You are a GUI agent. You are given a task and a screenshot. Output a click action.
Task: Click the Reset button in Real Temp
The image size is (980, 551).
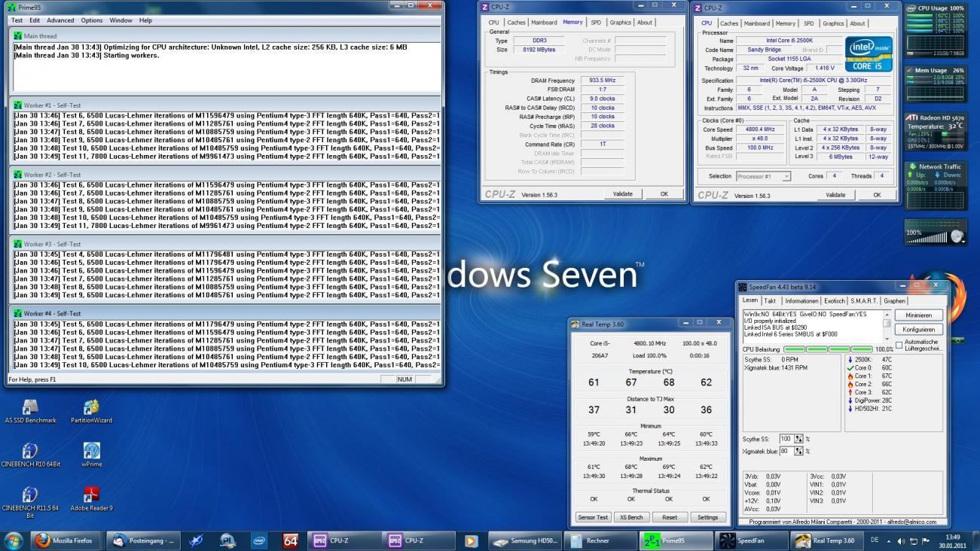669,517
